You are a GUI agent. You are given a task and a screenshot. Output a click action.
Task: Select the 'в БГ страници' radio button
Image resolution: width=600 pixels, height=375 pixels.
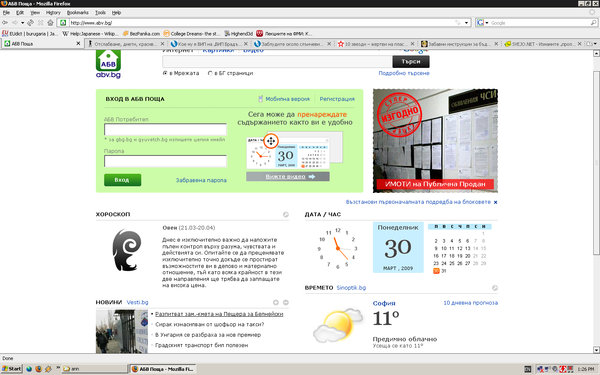(x=210, y=73)
